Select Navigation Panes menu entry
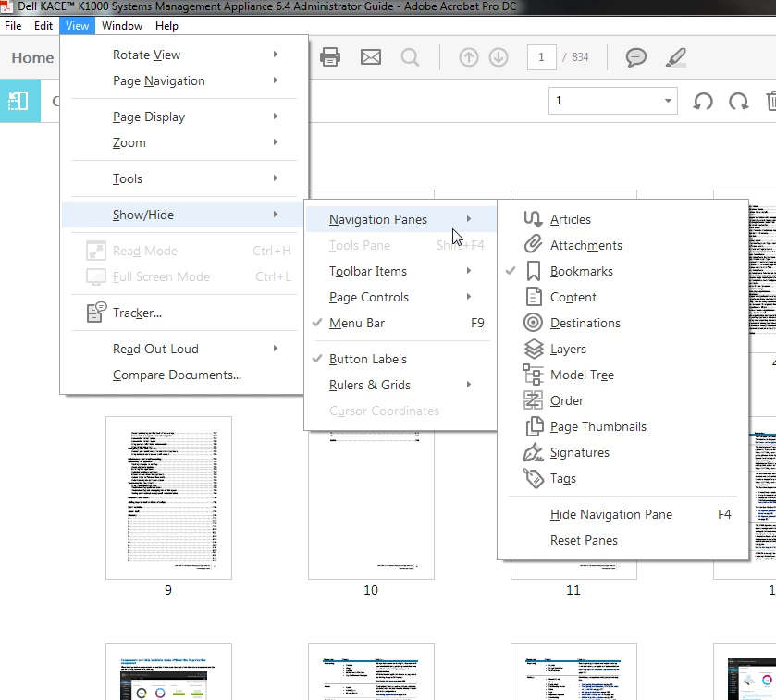 click(x=400, y=219)
